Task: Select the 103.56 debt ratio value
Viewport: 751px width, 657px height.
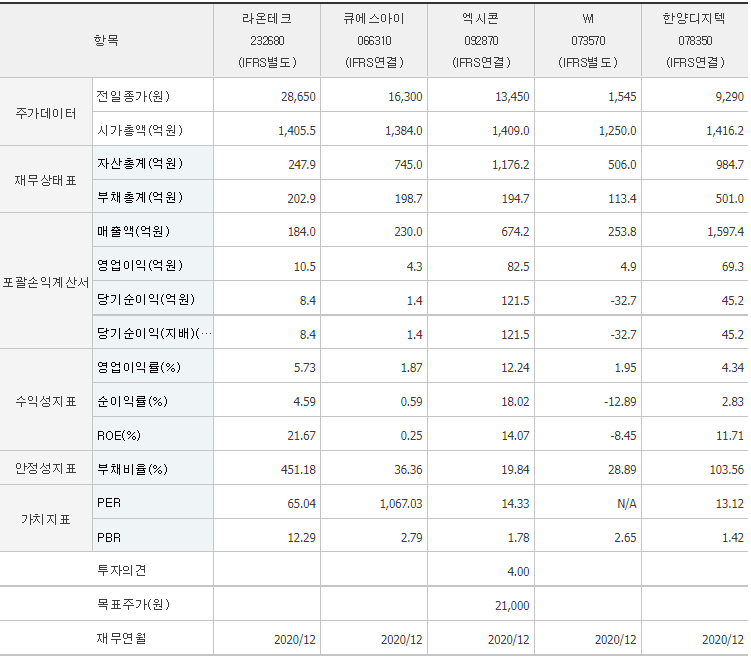Action: click(x=727, y=470)
